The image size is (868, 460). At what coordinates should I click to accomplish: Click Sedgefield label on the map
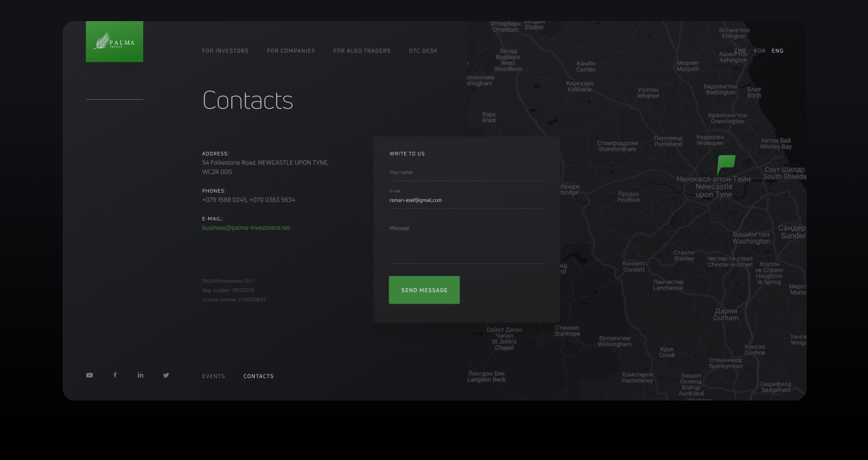pyautogui.click(x=776, y=387)
